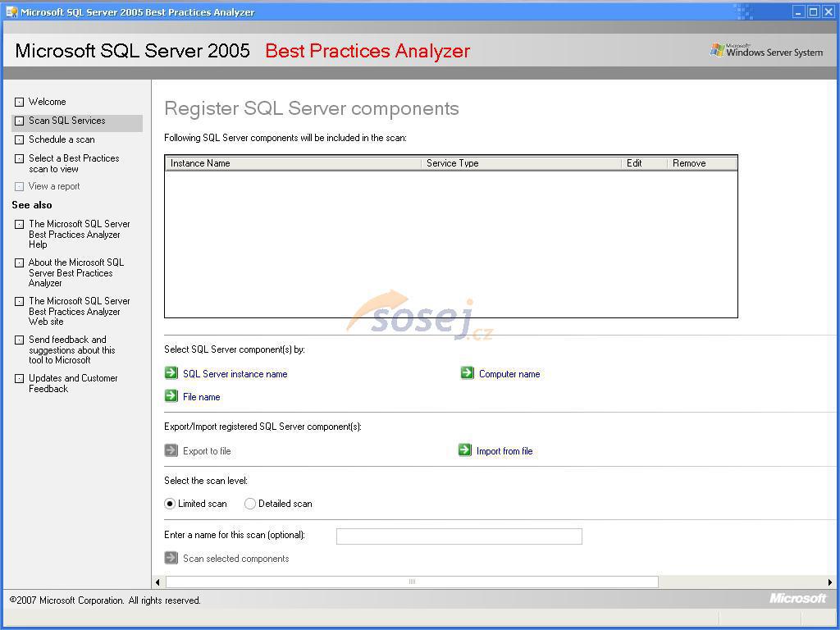Open Microsoft SQL Server Best Practices Analyzer Help
Viewport: 840px width, 630px height.
[x=80, y=234]
